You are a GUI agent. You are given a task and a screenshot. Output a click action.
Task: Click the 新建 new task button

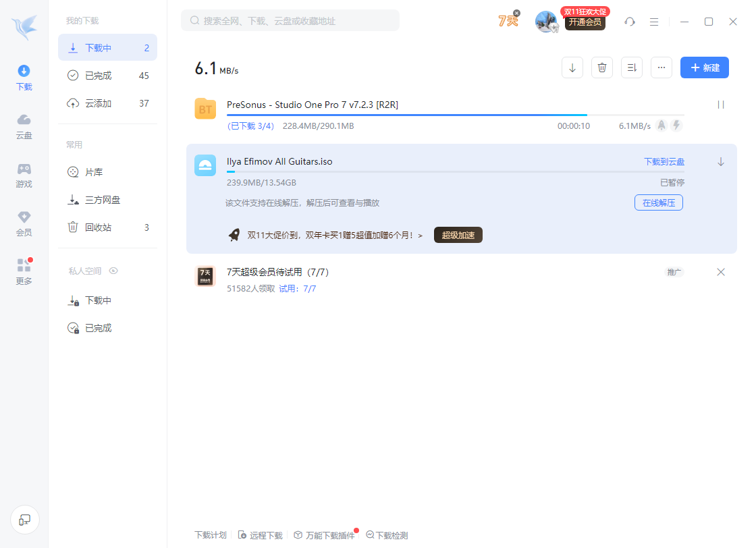pyautogui.click(x=704, y=67)
